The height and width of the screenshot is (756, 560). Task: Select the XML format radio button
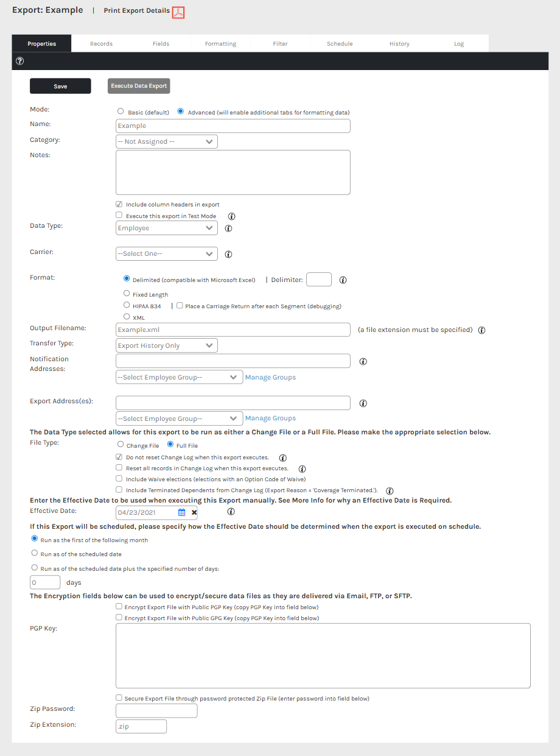point(127,317)
